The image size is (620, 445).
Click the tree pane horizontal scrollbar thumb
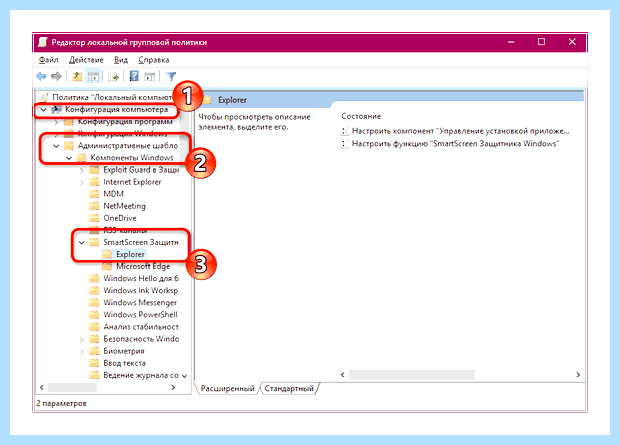pos(72,388)
